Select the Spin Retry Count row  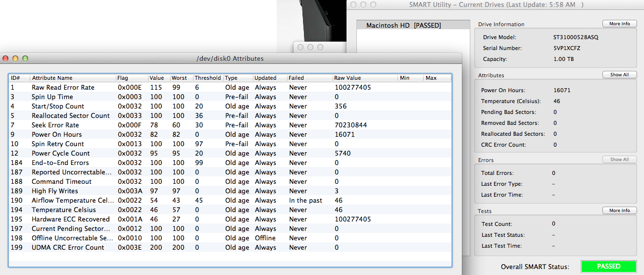230,144
